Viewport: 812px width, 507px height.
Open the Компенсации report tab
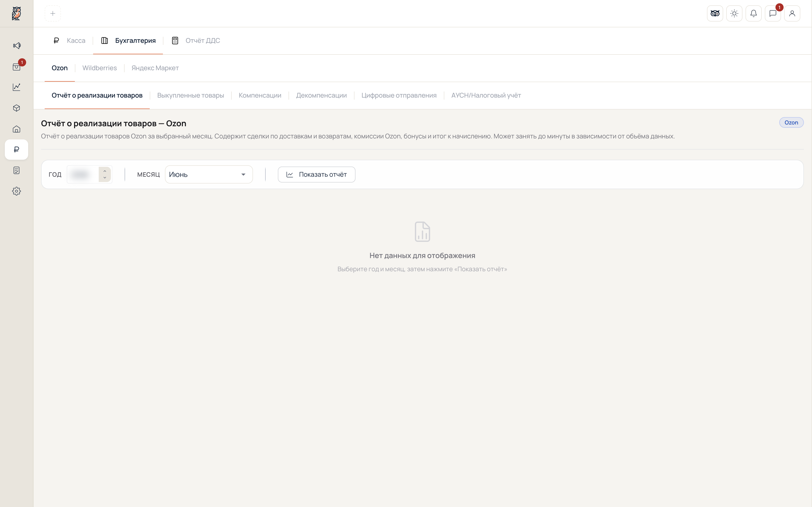pos(260,96)
